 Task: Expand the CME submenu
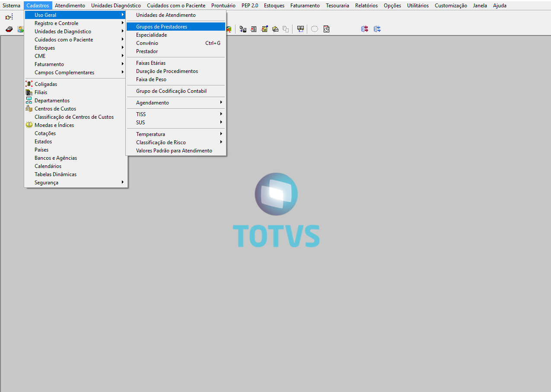point(76,56)
